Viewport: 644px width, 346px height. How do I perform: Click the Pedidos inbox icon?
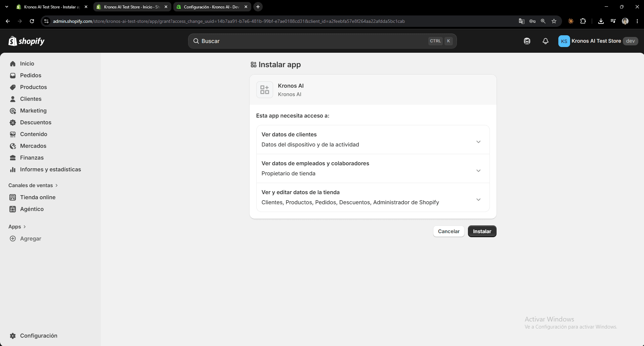13,76
